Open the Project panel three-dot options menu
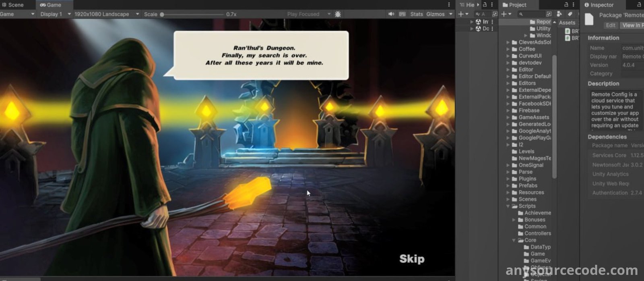This screenshot has width=644, height=281. click(x=573, y=5)
